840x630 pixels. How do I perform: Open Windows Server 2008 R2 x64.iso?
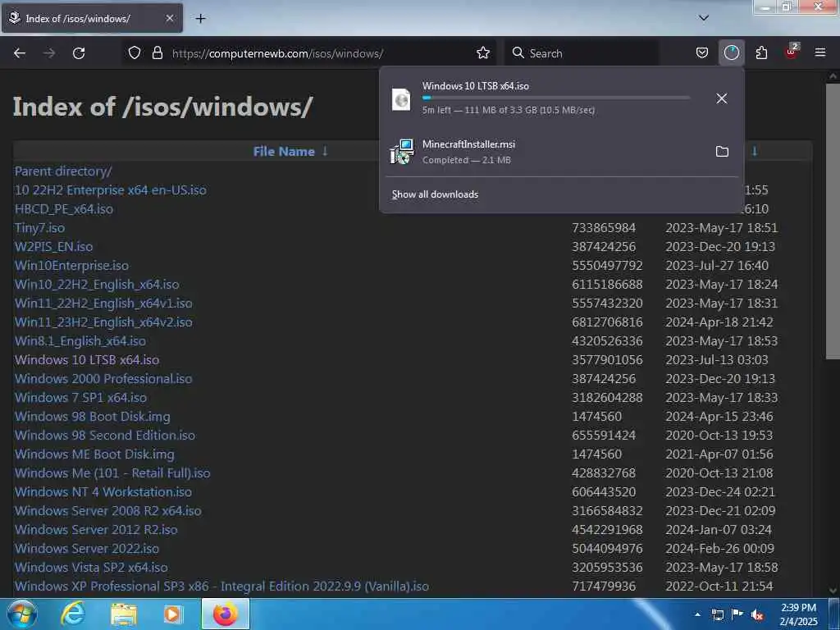[x=107, y=510]
